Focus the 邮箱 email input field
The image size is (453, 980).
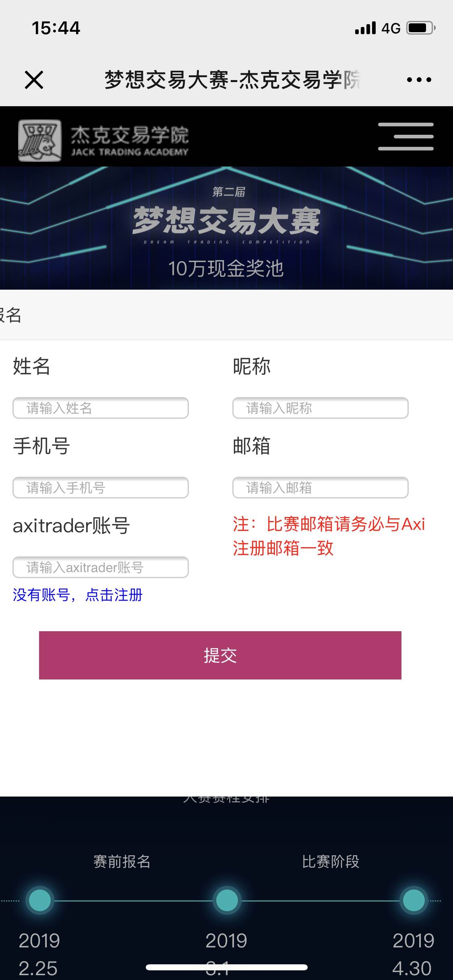click(x=321, y=488)
